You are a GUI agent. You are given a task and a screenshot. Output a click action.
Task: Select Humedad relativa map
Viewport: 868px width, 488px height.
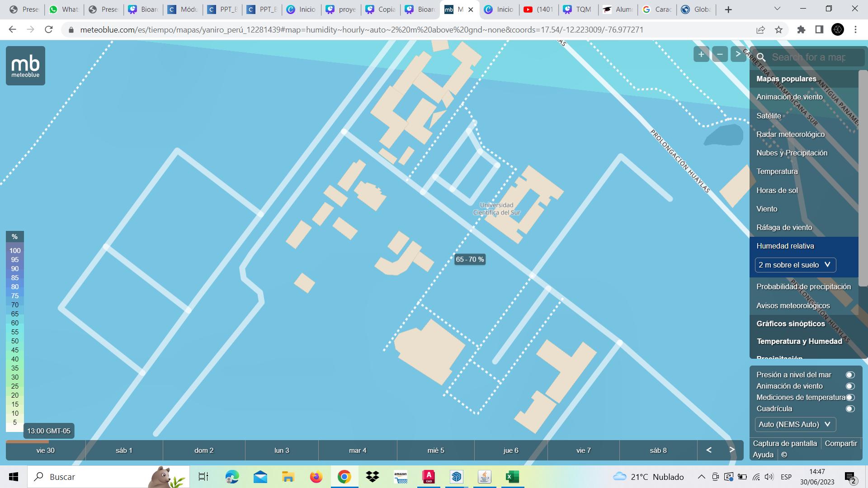pos(785,246)
